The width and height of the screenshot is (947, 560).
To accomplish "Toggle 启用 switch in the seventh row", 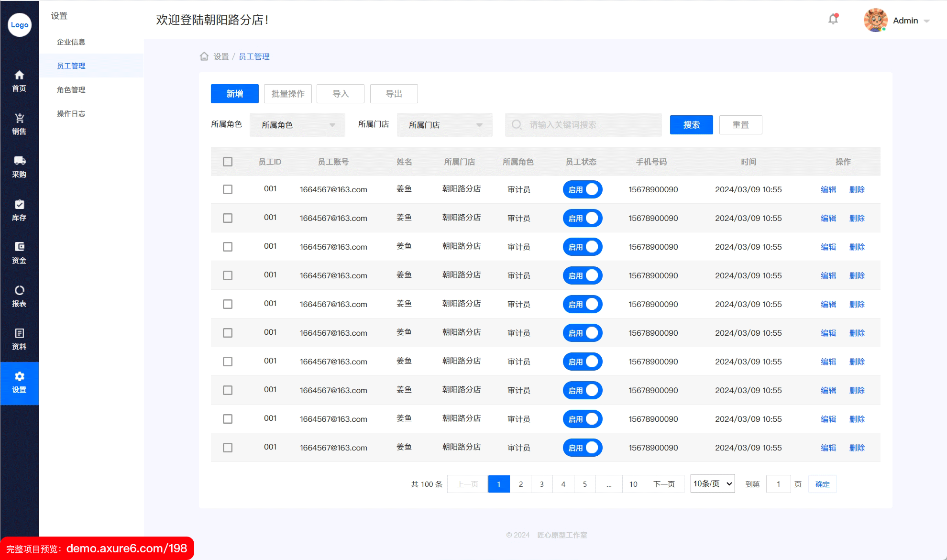I will pos(583,362).
